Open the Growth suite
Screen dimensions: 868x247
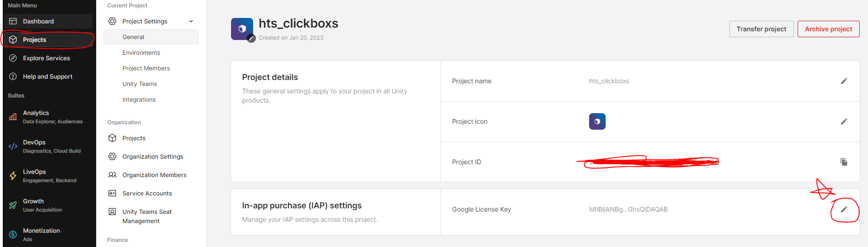pyautogui.click(x=48, y=205)
